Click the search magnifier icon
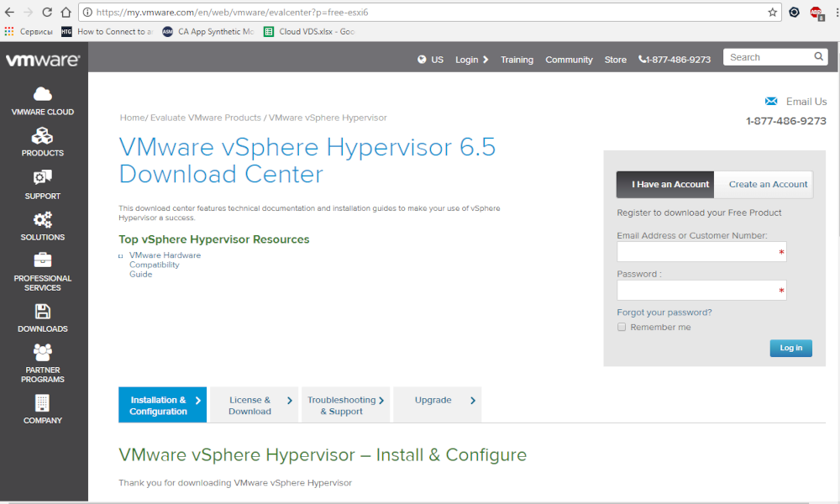This screenshot has width=840, height=504. 819,57
